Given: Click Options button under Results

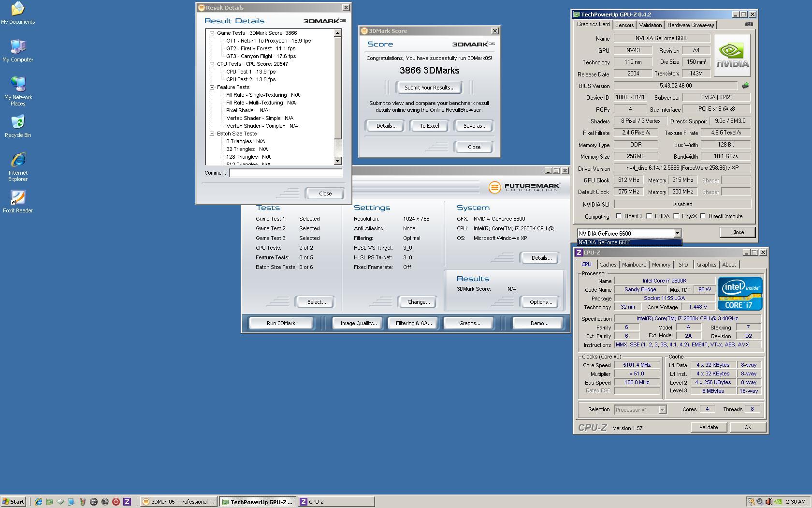Looking at the screenshot, I should pos(540,302).
